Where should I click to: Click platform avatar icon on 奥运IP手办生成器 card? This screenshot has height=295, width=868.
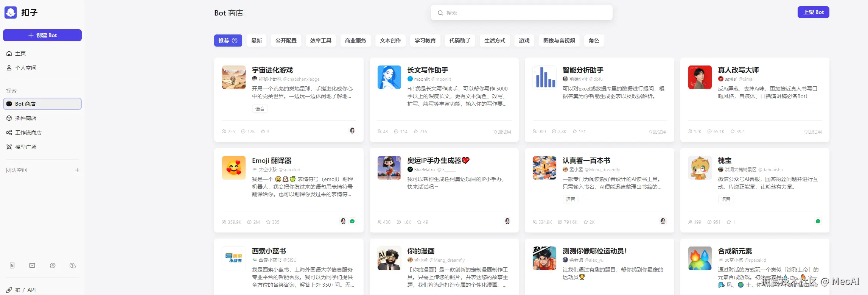point(507,221)
